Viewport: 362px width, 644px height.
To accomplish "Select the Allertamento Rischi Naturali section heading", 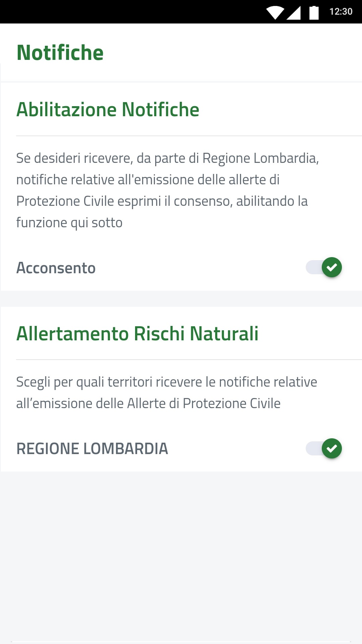I will tap(137, 334).
